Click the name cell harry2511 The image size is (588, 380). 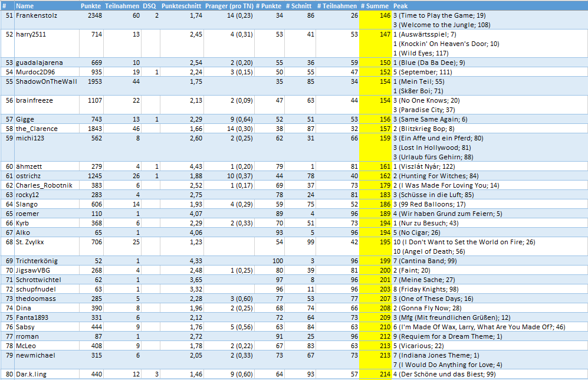click(31, 34)
